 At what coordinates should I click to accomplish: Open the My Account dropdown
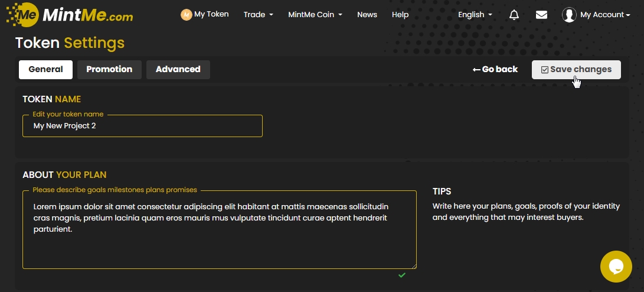coord(605,15)
